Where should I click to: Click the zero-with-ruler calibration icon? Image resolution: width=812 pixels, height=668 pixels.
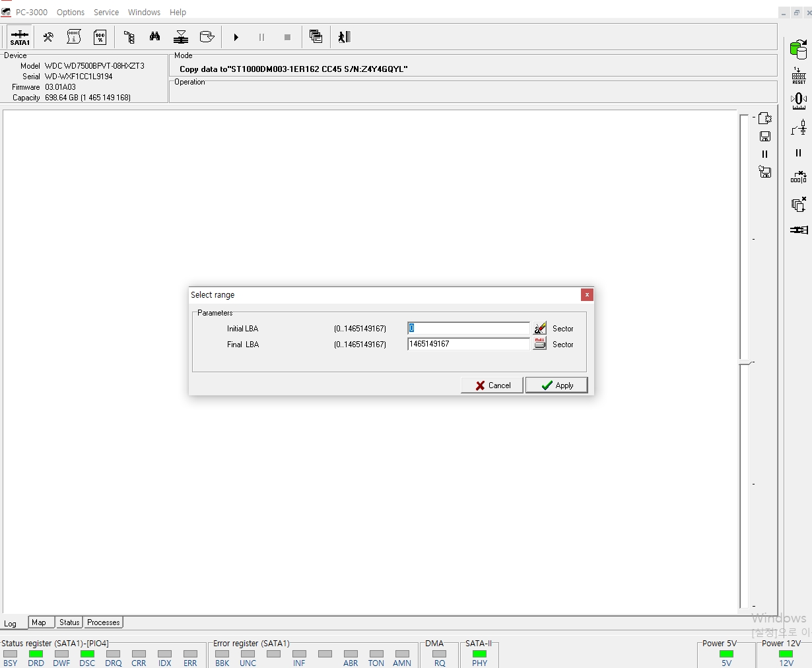(799, 100)
